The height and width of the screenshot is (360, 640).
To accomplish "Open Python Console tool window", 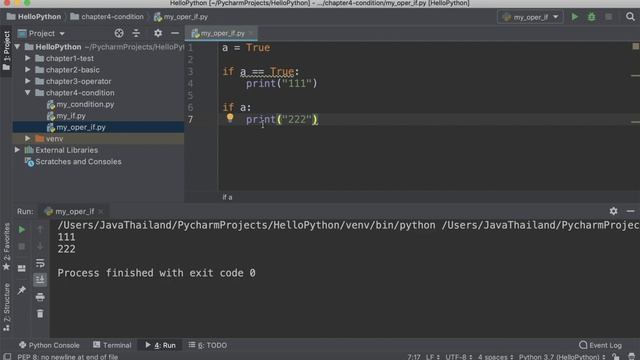I will click(49, 345).
